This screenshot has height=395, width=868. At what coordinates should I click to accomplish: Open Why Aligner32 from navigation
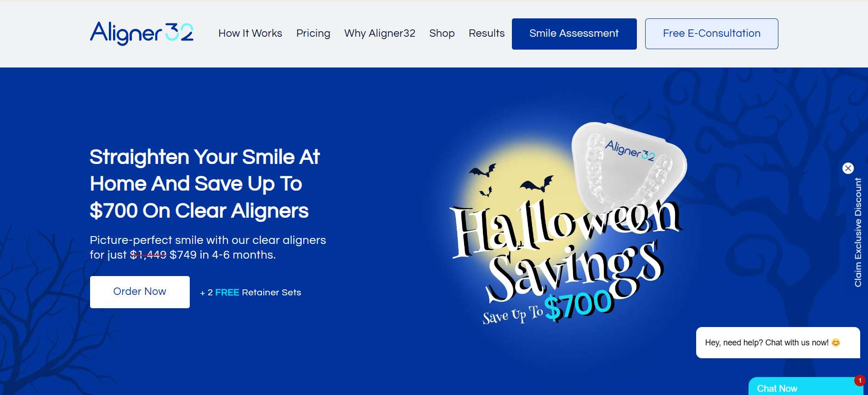[380, 34]
